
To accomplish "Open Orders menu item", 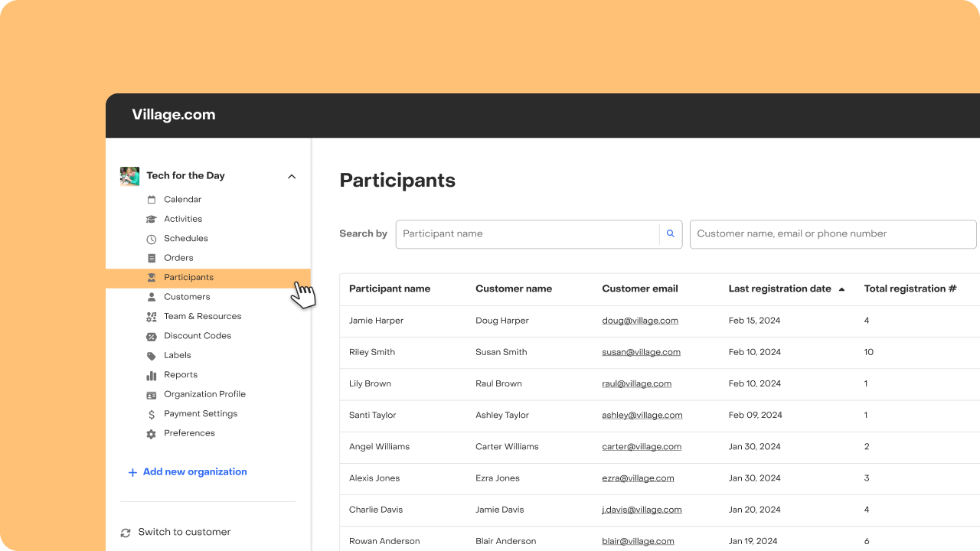I will (x=178, y=258).
